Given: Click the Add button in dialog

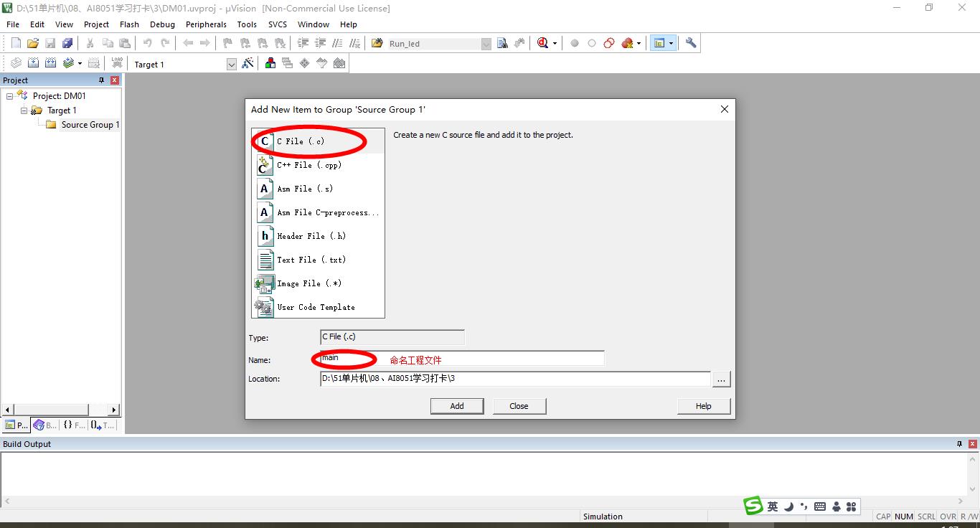Looking at the screenshot, I should click(x=457, y=406).
